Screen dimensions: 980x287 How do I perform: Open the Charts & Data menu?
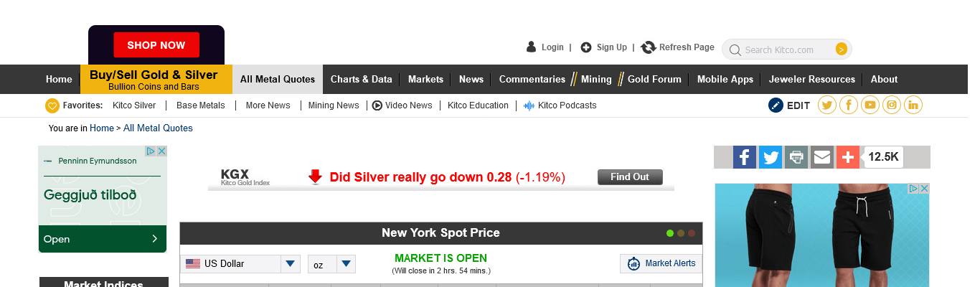361,80
